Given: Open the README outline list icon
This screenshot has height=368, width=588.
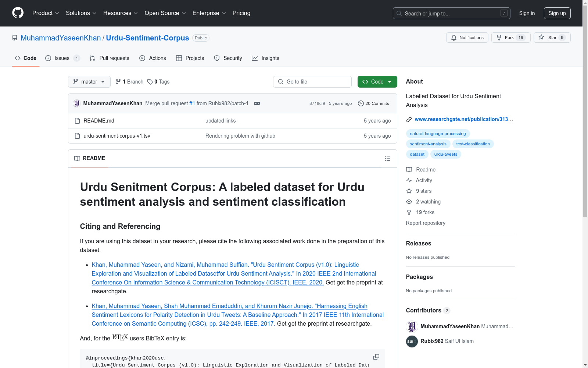Looking at the screenshot, I should 387,159.
